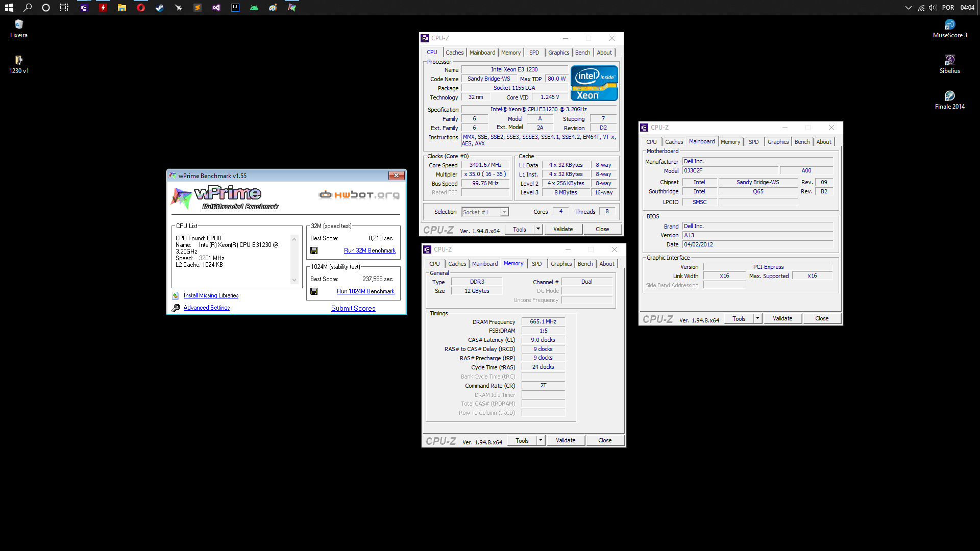Select MuseScore 3 desktop shortcut
Viewport: 980px width, 551px height.
950,29
